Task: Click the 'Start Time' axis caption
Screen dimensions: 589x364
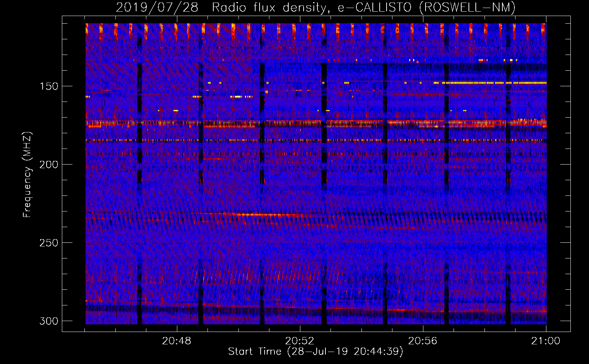Action: pyautogui.click(x=316, y=352)
